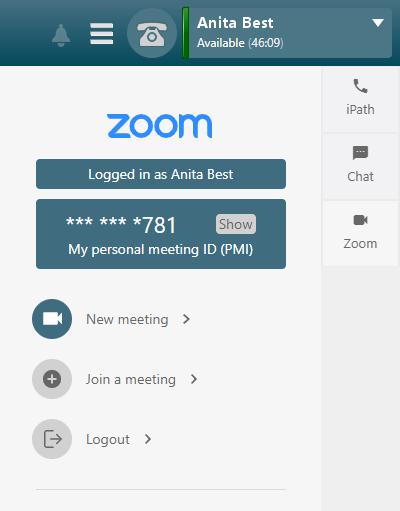Expand the Join a meeting chevron
The image size is (400, 511).
(x=194, y=379)
